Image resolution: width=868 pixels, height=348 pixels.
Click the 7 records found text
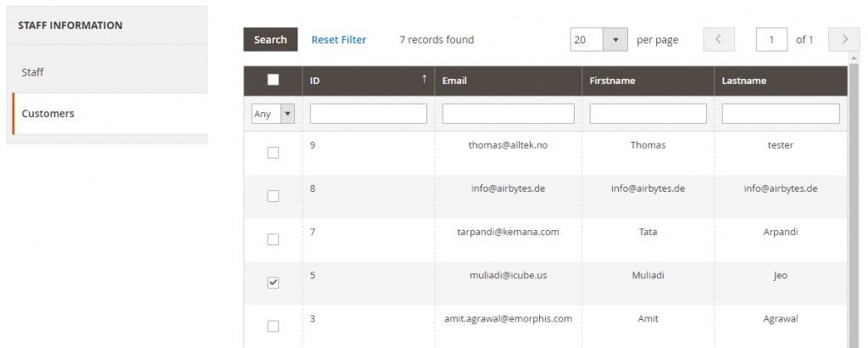(x=437, y=40)
